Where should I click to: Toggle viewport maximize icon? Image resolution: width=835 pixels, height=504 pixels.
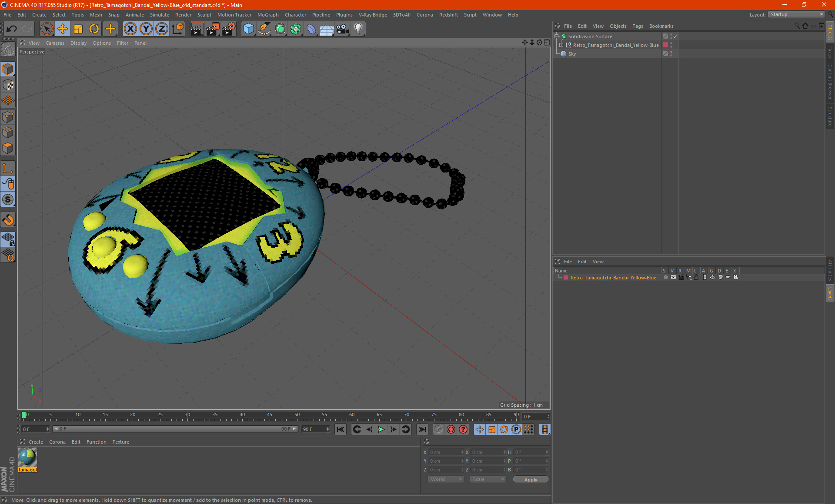[547, 43]
